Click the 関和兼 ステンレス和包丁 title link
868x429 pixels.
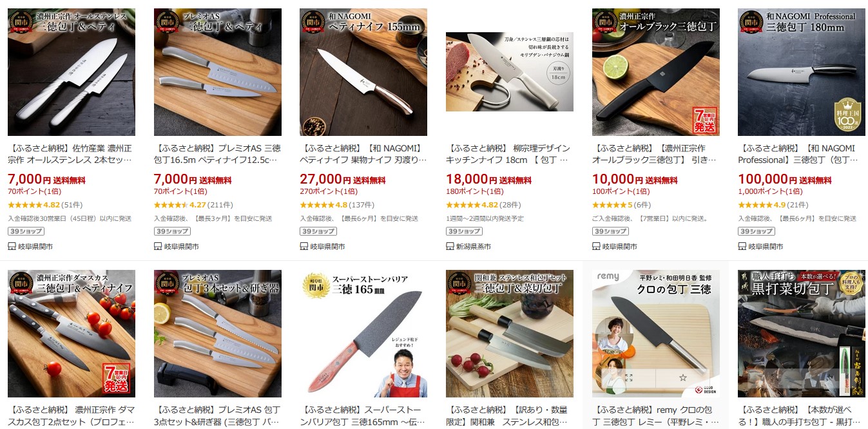click(x=509, y=415)
